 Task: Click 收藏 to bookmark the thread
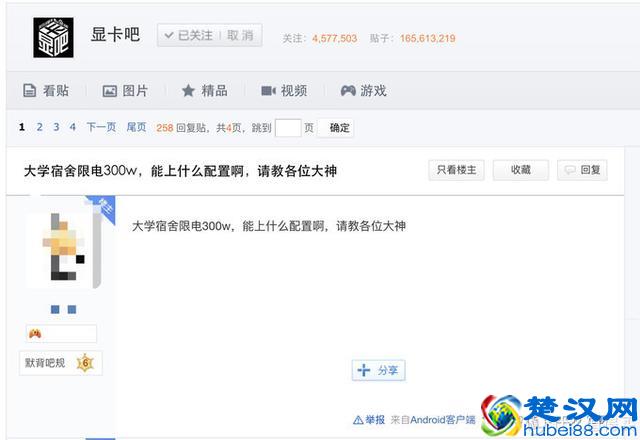pyautogui.click(x=521, y=170)
